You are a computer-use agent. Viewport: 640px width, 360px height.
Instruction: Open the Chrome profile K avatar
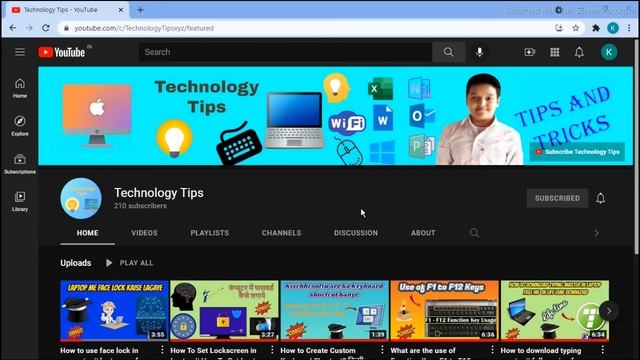(613, 28)
